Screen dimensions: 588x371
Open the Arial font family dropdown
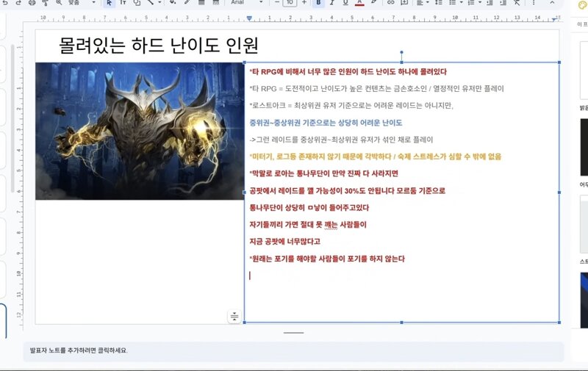[x=246, y=3]
